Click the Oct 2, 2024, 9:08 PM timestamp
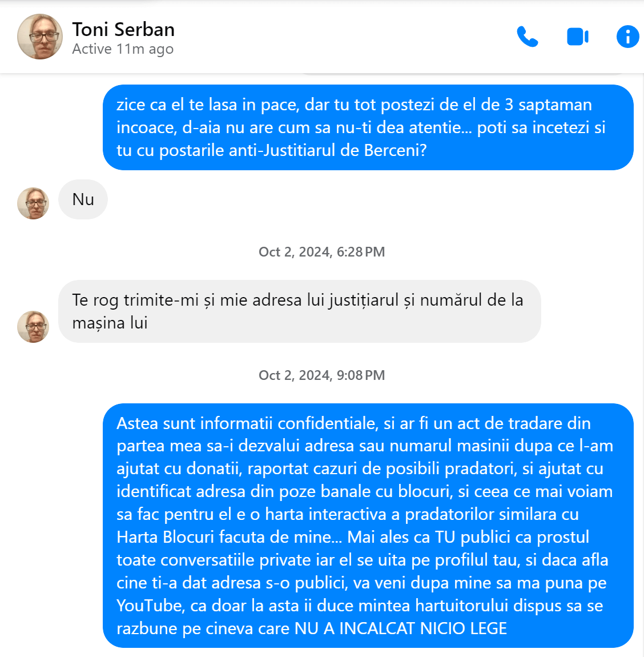644x657 pixels. pos(321,375)
